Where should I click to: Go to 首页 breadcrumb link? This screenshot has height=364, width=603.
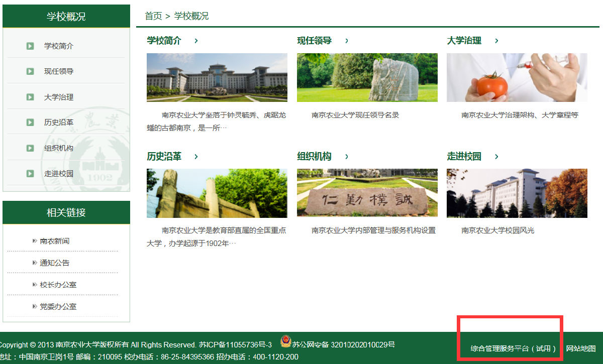coord(153,16)
